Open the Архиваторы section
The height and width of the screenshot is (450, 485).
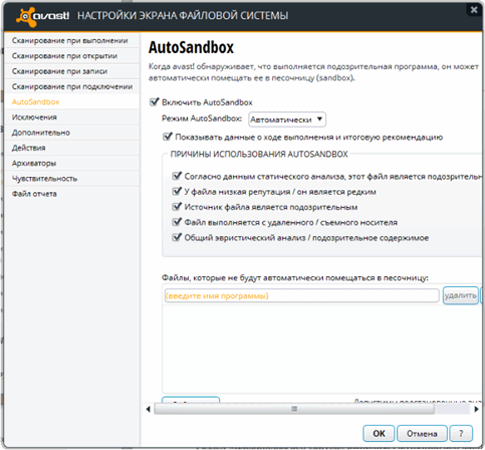72,163
